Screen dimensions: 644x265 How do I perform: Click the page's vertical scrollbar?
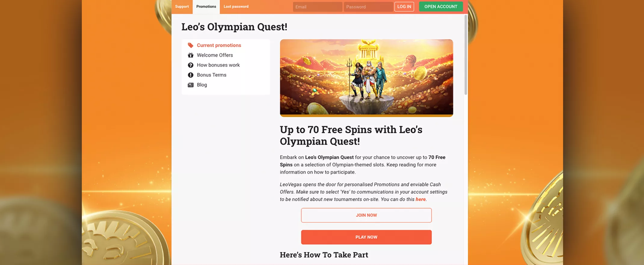[x=466, y=55]
